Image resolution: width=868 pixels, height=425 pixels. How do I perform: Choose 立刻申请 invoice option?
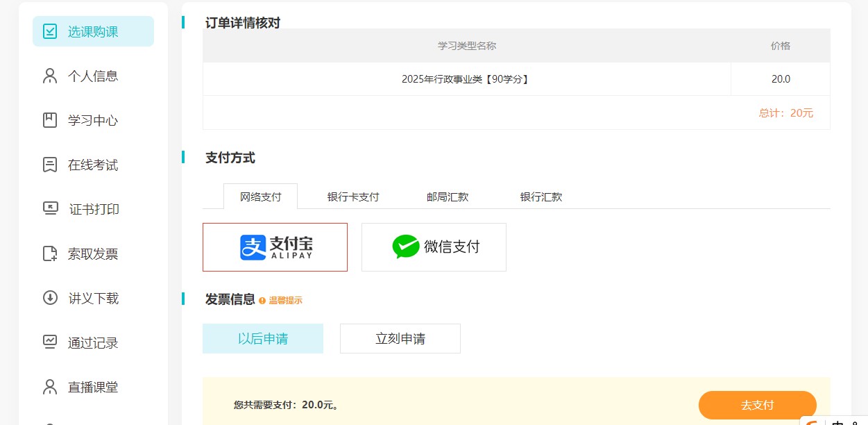(400, 339)
